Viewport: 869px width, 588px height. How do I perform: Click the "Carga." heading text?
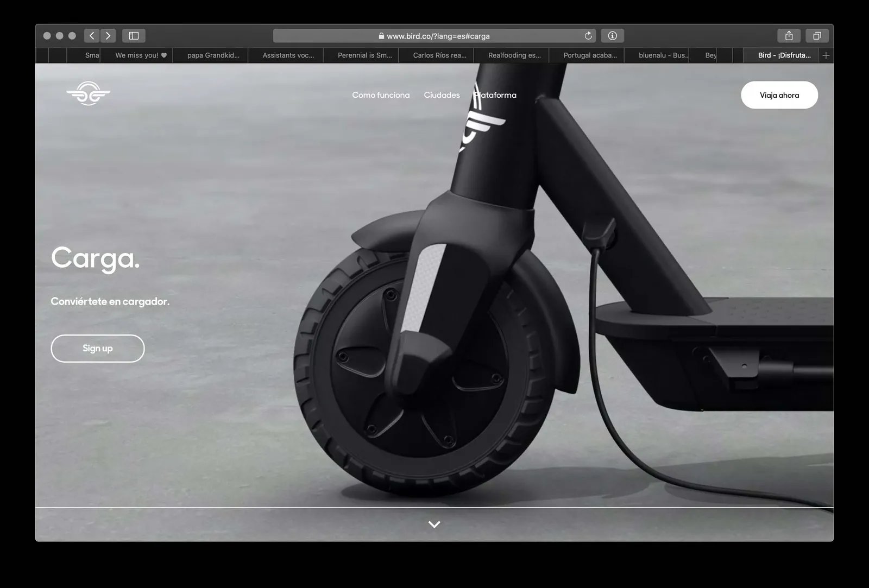(95, 258)
